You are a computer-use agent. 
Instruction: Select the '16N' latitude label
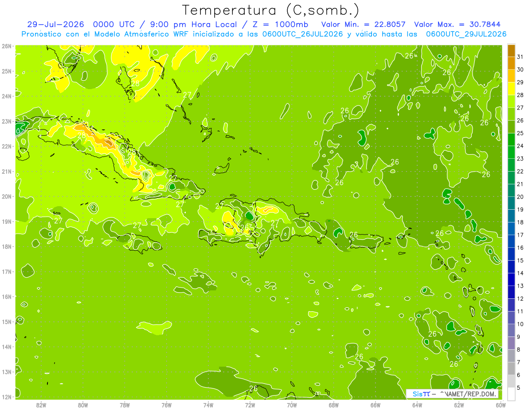point(6,297)
